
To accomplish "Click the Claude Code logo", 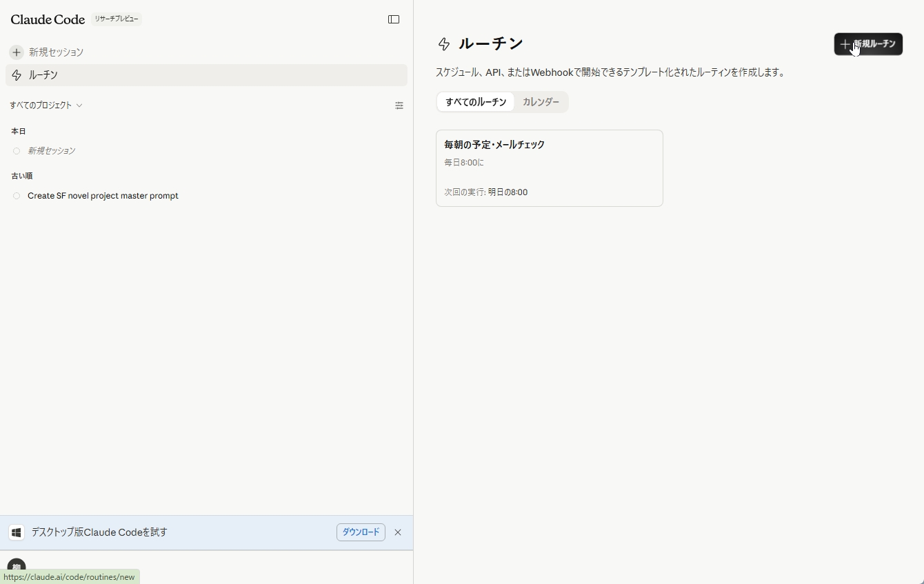I will 47,19.
